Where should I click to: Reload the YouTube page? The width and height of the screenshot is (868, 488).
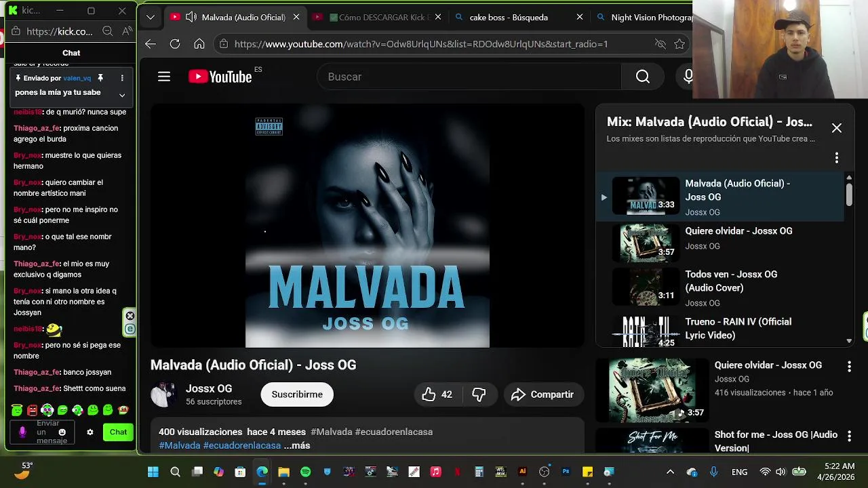pos(175,44)
